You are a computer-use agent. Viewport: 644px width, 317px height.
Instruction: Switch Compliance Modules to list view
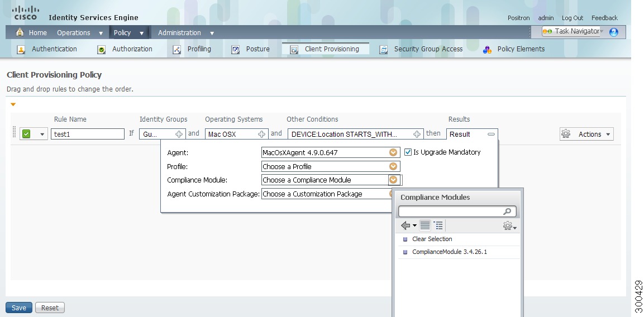click(x=425, y=225)
